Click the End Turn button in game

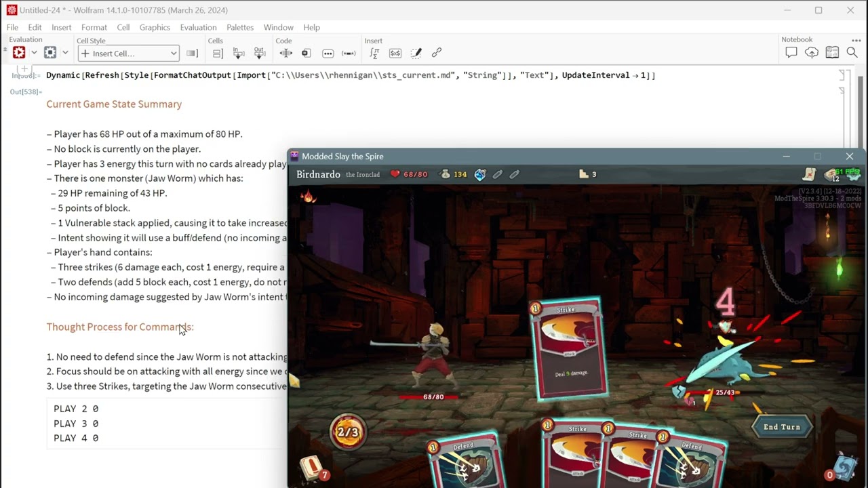[x=782, y=427]
